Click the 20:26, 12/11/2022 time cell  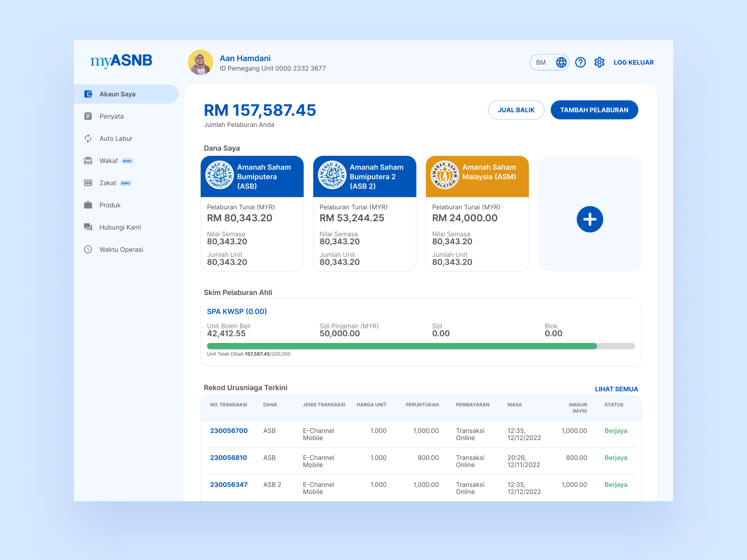[524, 462]
